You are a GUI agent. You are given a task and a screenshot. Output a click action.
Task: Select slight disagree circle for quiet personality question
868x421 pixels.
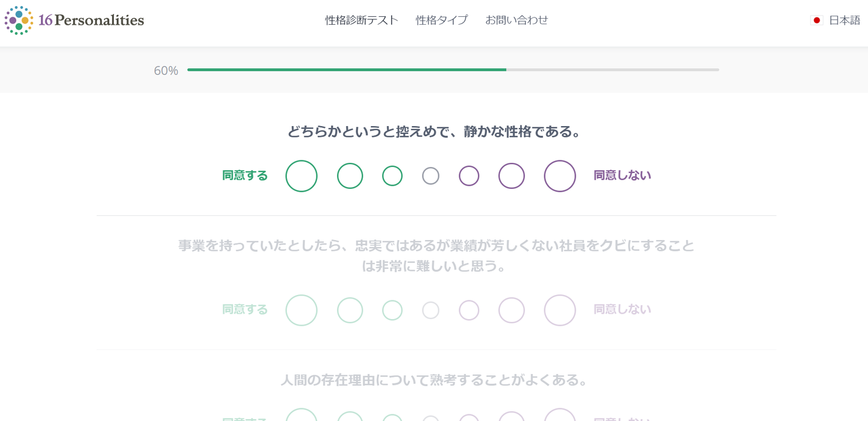[469, 176]
